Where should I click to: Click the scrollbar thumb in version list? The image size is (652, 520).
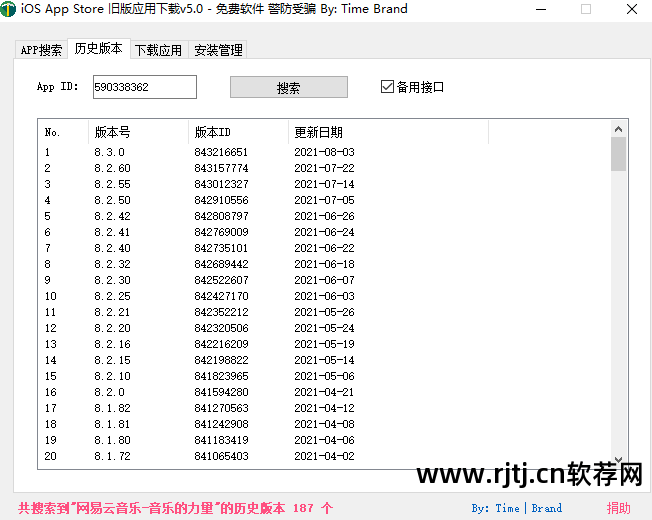pos(618,154)
